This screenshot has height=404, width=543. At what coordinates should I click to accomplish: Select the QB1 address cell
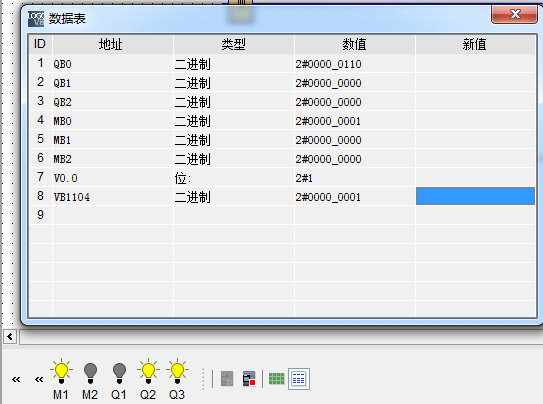coord(113,83)
